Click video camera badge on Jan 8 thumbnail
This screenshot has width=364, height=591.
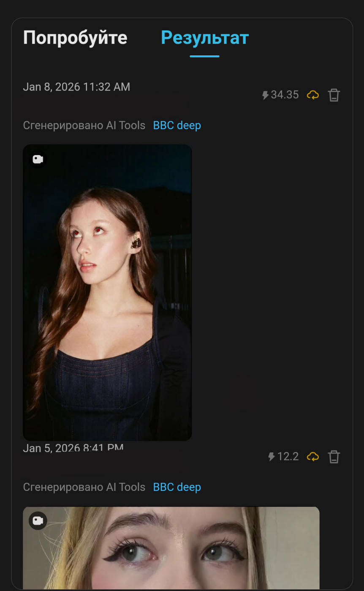pos(38,159)
